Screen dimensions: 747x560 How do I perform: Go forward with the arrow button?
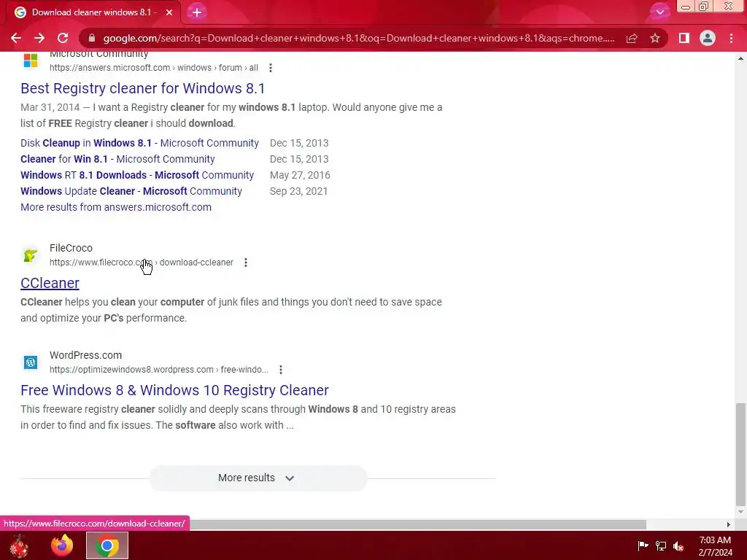(39, 38)
